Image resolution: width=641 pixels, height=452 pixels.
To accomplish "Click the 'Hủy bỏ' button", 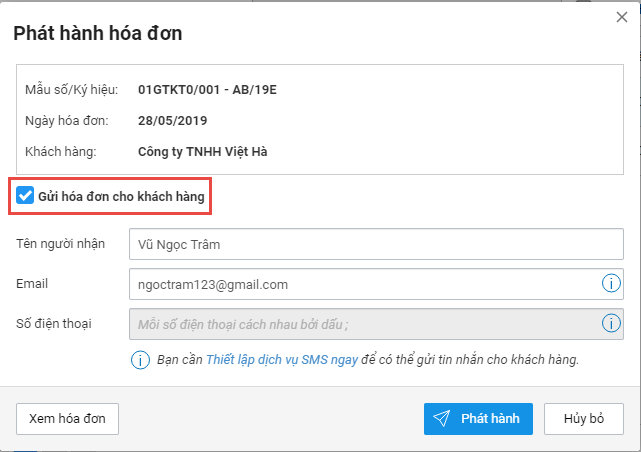I will pos(584,419).
